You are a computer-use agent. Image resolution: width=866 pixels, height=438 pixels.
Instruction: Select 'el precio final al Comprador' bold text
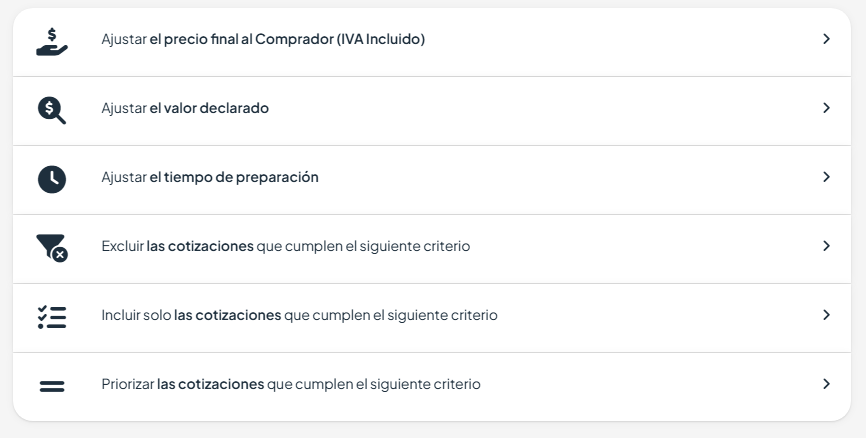pos(241,39)
